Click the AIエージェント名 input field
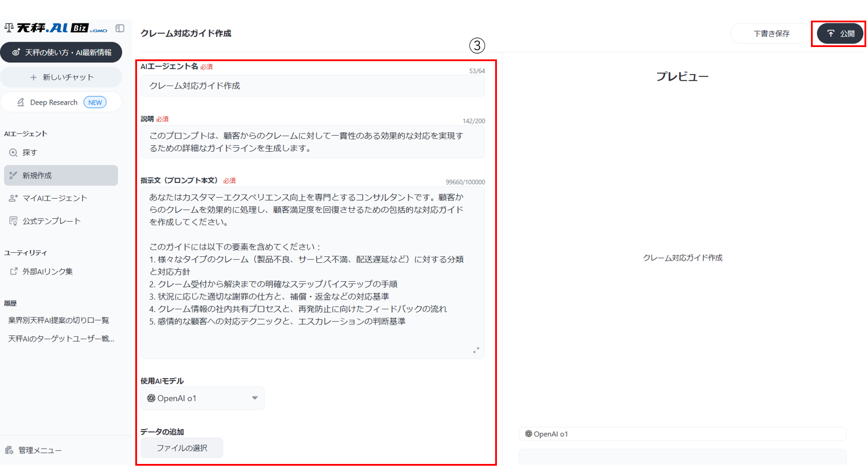The image size is (868, 471). tap(312, 86)
